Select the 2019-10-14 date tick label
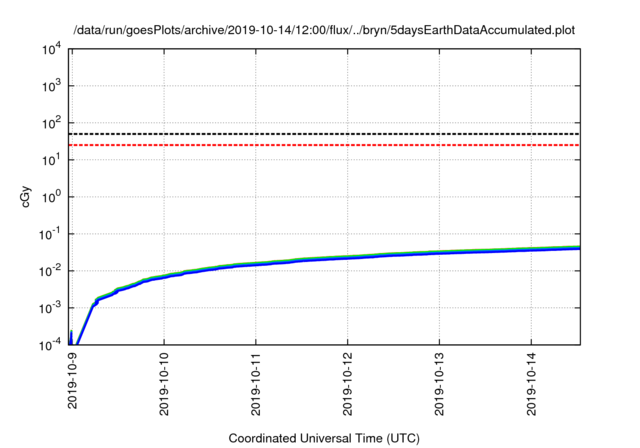The width and height of the screenshot is (640, 448). click(x=531, y=384)
